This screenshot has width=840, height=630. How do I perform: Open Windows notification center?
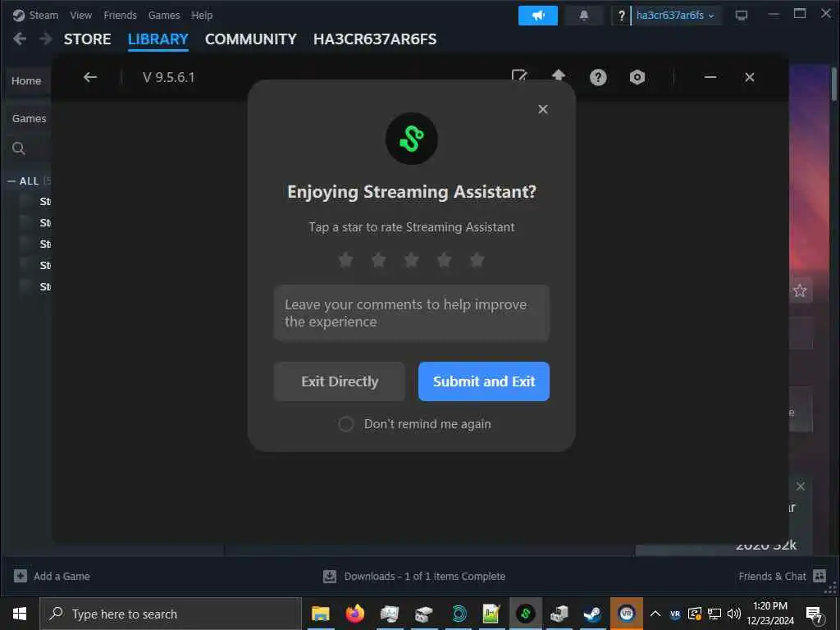click(x=814, y=614)
